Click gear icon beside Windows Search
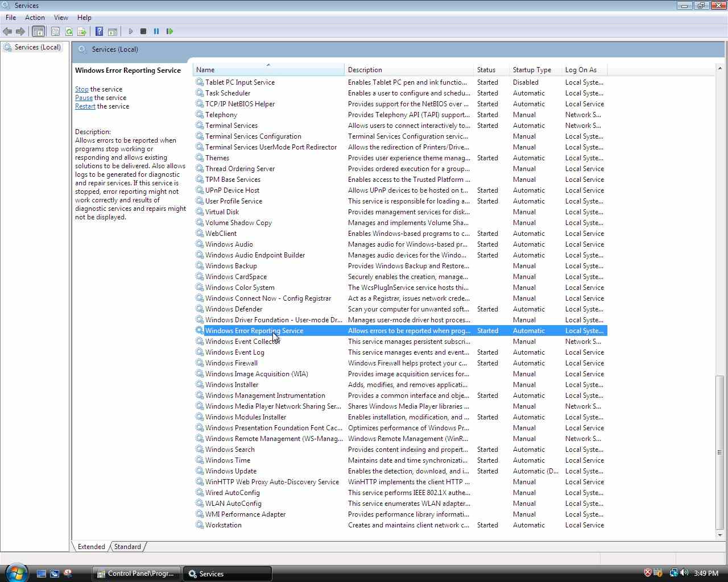 point(200,450)
